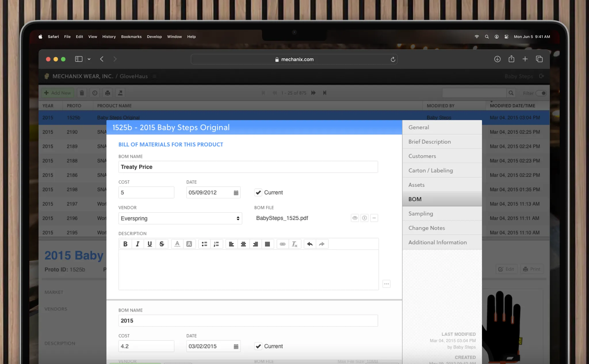The height and width of the screenshot is (364, 589).
Task: Clear text formatting in description editor
Action: coord(295,244)
